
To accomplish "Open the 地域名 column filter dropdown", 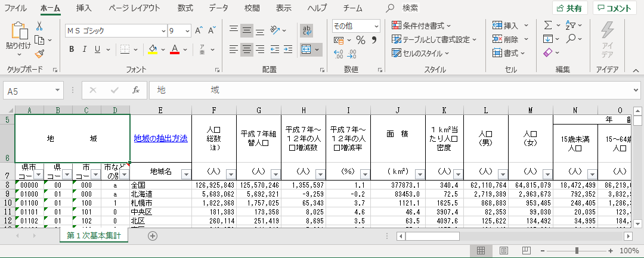I will click(x=185, y=174).
